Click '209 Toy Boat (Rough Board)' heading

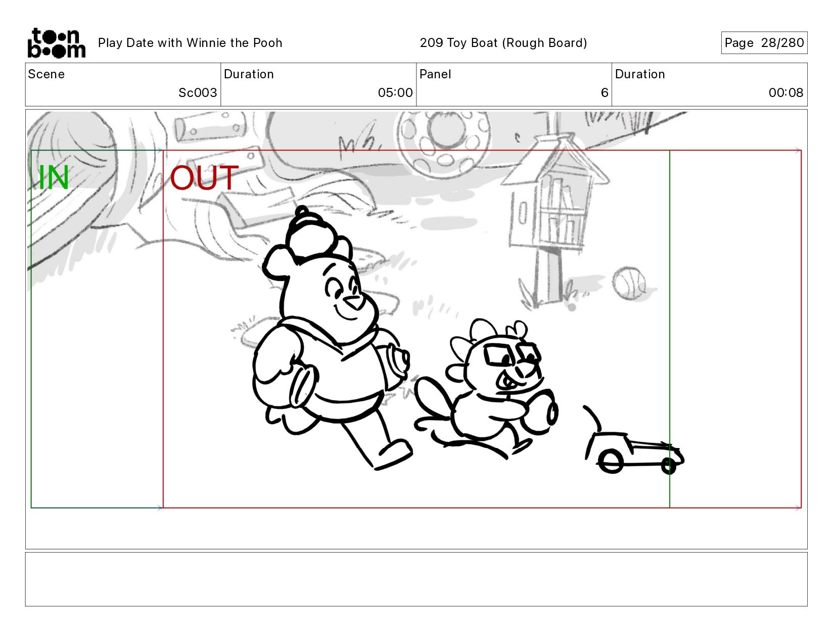tap(503, 43)
